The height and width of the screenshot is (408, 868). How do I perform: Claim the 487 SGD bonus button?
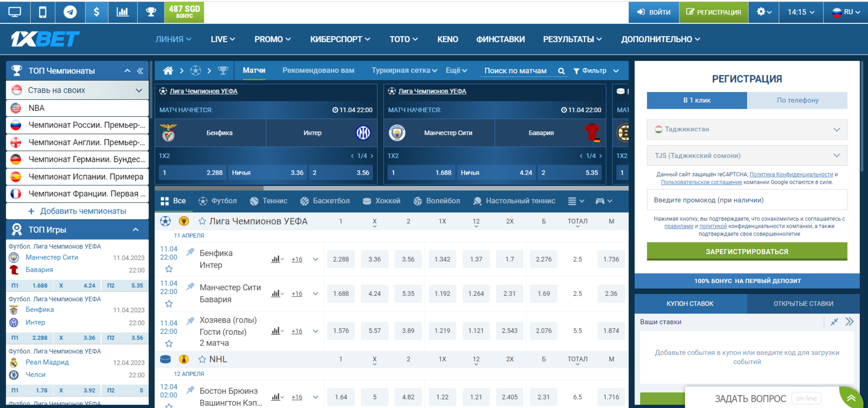coord(184,12)
